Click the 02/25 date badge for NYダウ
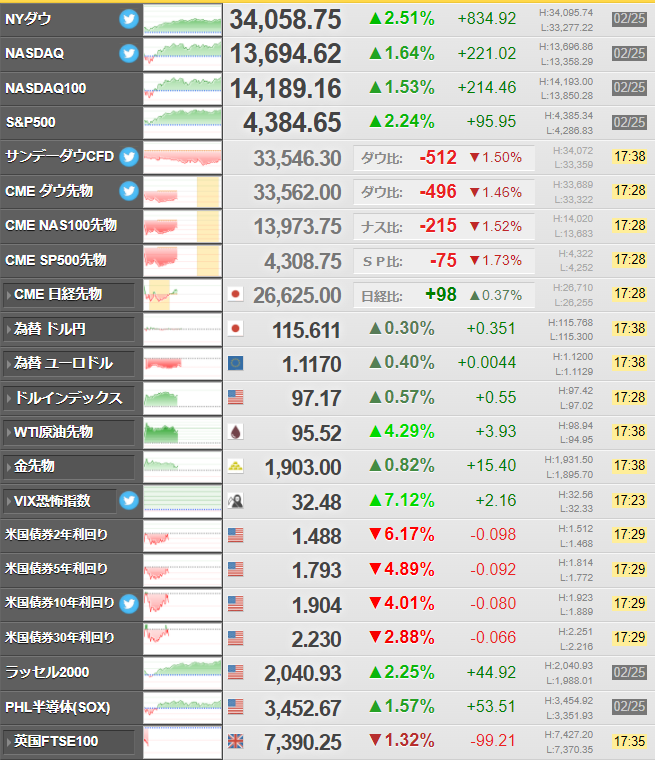This screenshot has width=655, height=760. tap(629, 19)
